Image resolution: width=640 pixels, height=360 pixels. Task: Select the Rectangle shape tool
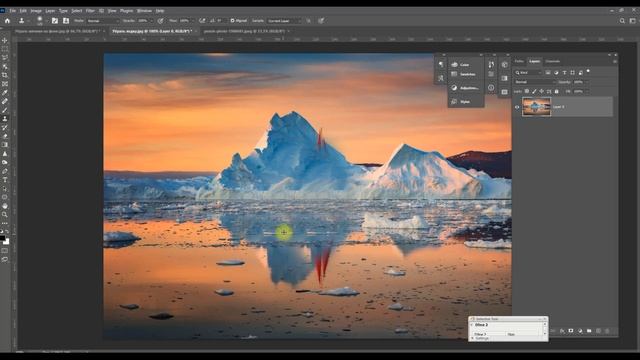(x=5, y=197)
